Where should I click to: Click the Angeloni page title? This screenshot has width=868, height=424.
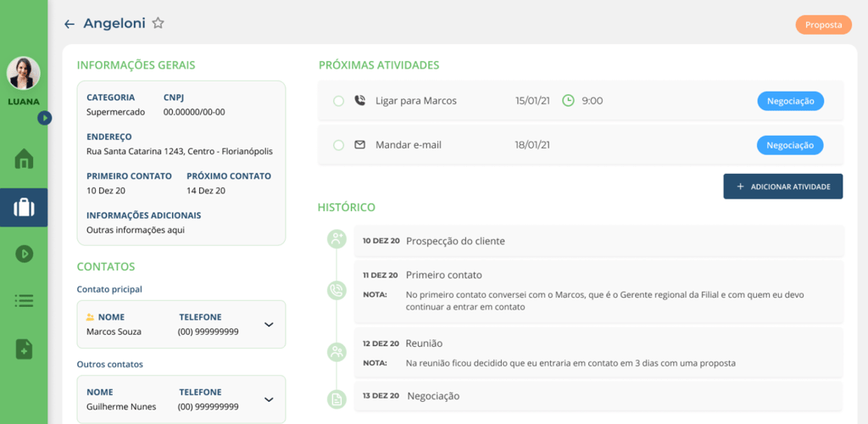pyautogui.click(x=114, y=23)
